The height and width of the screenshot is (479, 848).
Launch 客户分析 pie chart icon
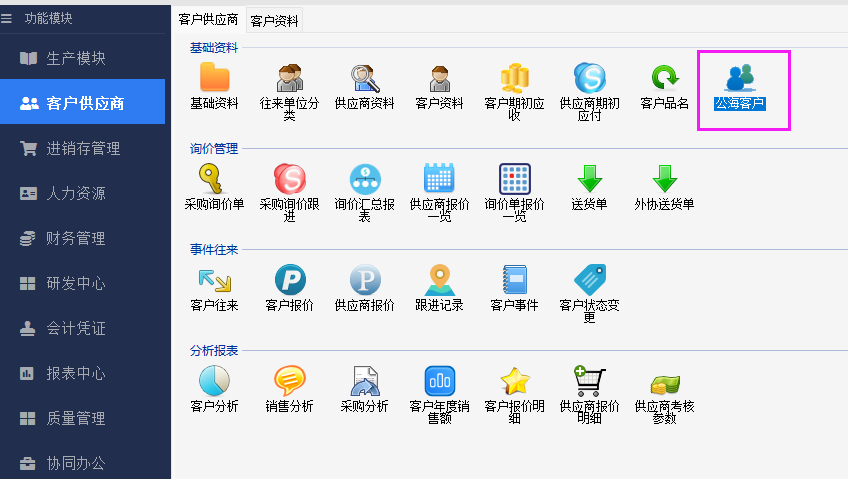tap(214, 381)
